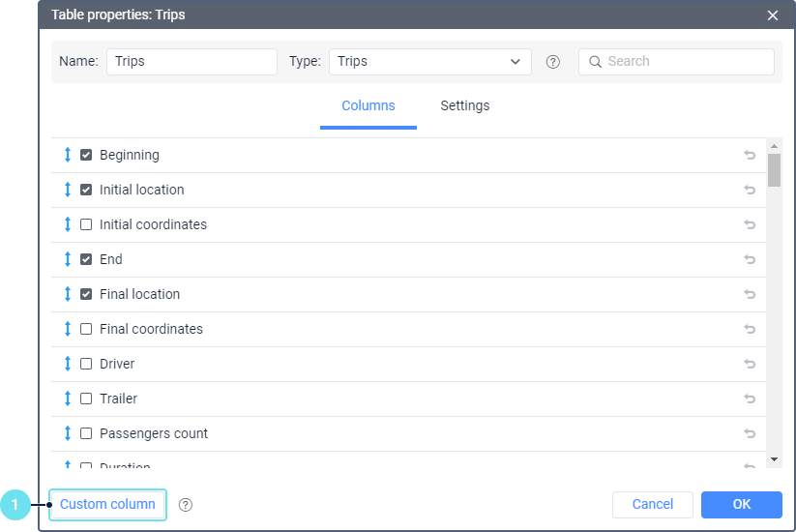Viewport: 796px width, 532px height.
Task: Switch to the Settings tab
Action: pos(464,106)
